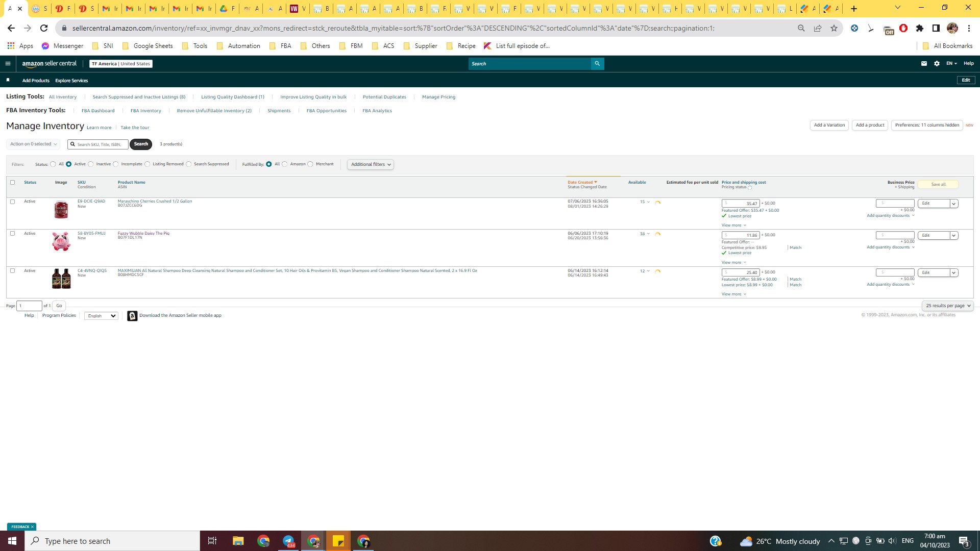Tick the select-all products checkbox
This screenshot has height=551, width=980.
click(x=13, y=182)
